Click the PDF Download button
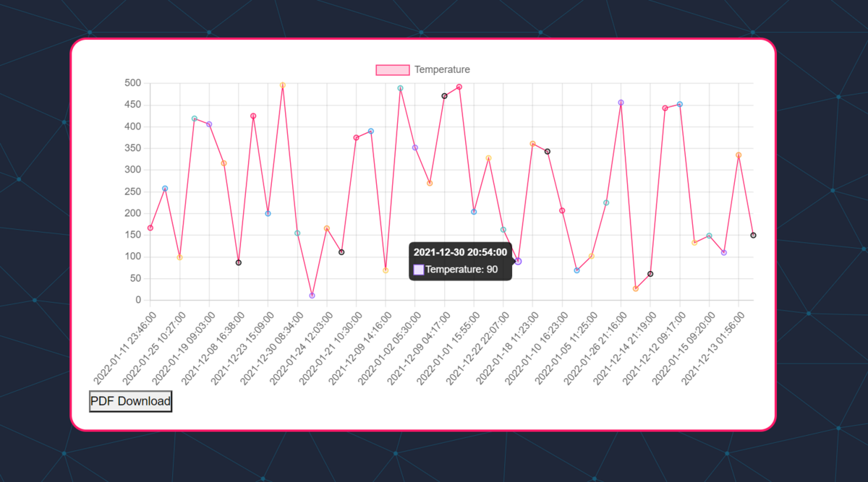Viewport: 868px width, 482px height. (x=130, y=402)
